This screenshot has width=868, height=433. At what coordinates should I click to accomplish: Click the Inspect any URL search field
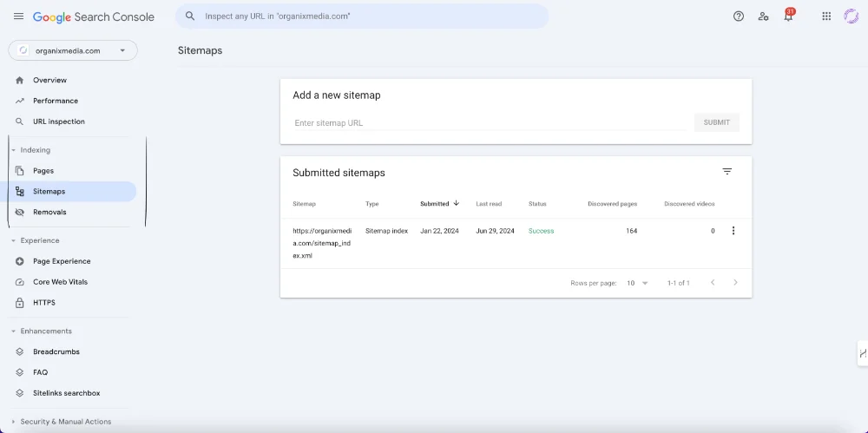pos(362,16)
